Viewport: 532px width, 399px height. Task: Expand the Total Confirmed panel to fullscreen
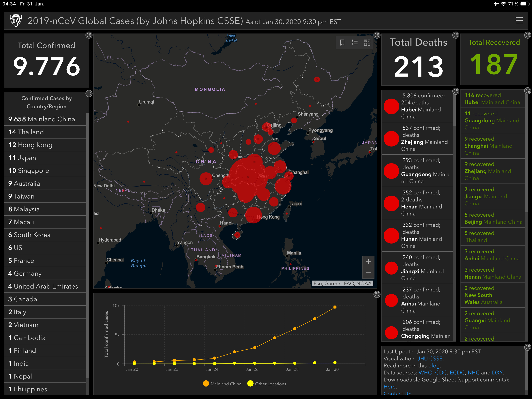(x=89, y=35)
